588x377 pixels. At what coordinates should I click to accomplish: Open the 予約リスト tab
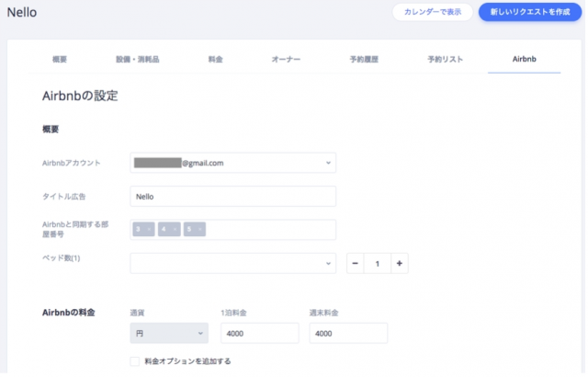445,59
